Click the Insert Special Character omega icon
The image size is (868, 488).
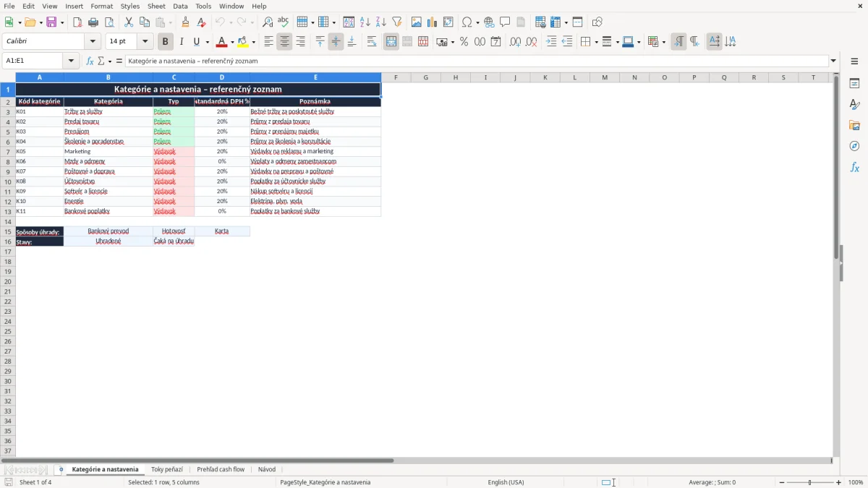coord(467,22)
